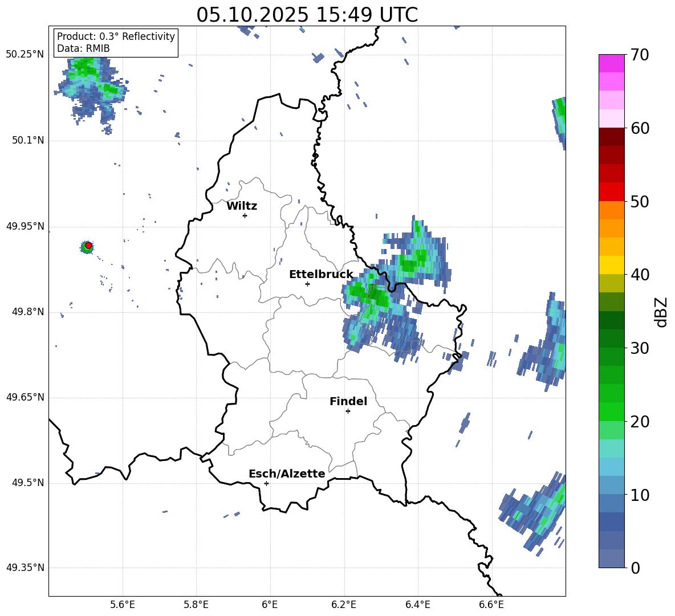Click the colorbar tick label 0
The width and height of the screenshot is (675, 616).
[635, 568]
